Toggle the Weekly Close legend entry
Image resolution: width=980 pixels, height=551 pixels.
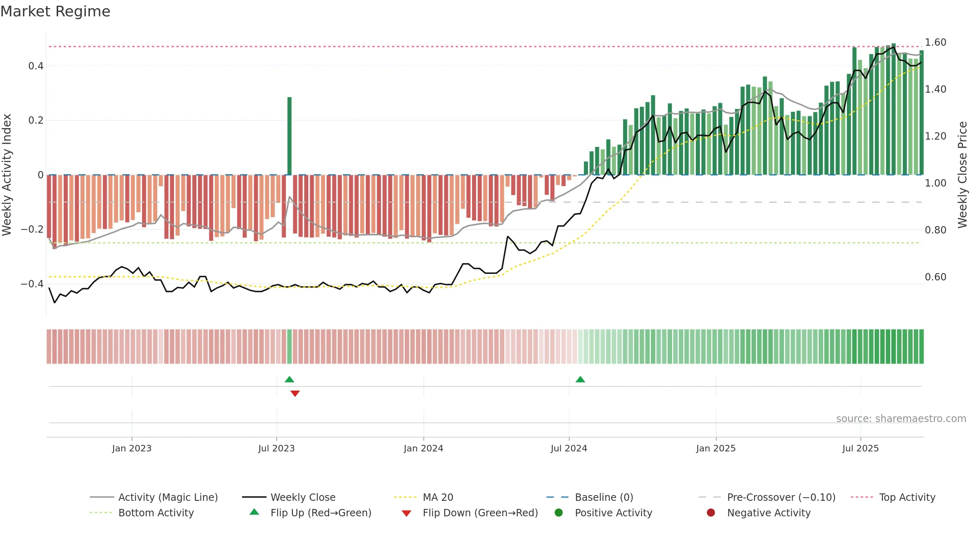[289, 497]
